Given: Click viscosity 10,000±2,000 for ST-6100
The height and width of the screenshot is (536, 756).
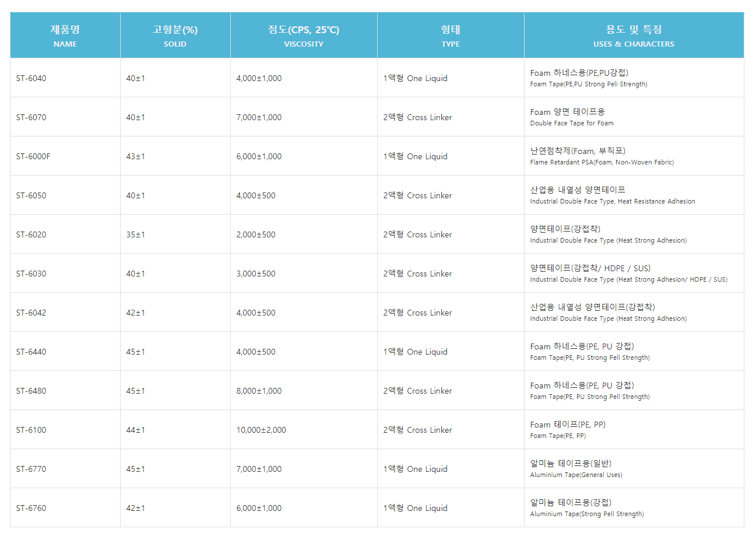Looking at the screenshot, I should [261, 430].
